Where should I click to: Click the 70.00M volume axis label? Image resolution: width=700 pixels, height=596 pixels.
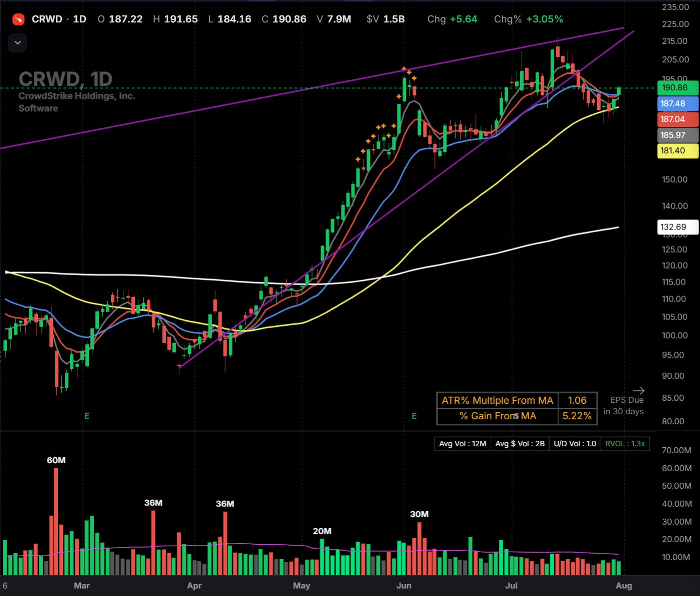click(677, 450)
